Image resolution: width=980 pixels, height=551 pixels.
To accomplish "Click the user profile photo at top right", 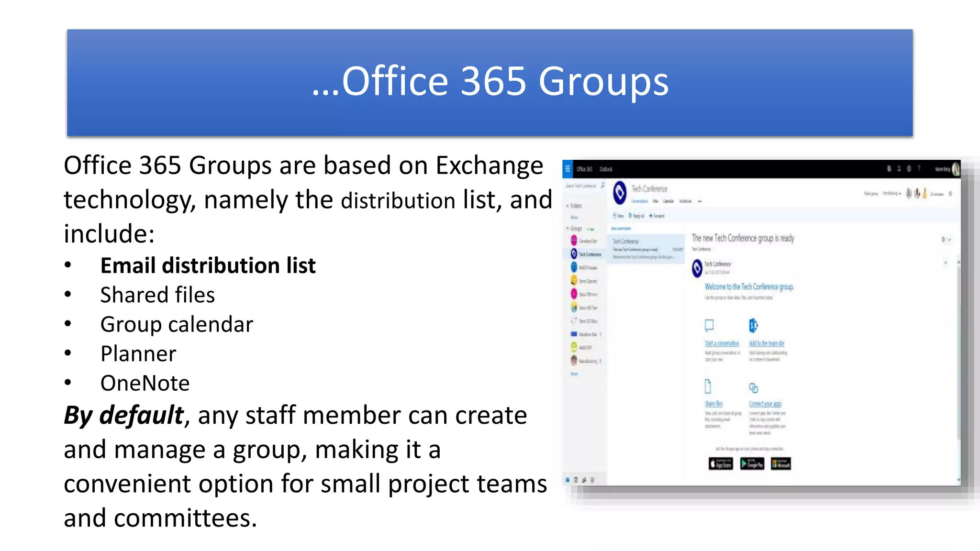I will [x=956, y=169].
